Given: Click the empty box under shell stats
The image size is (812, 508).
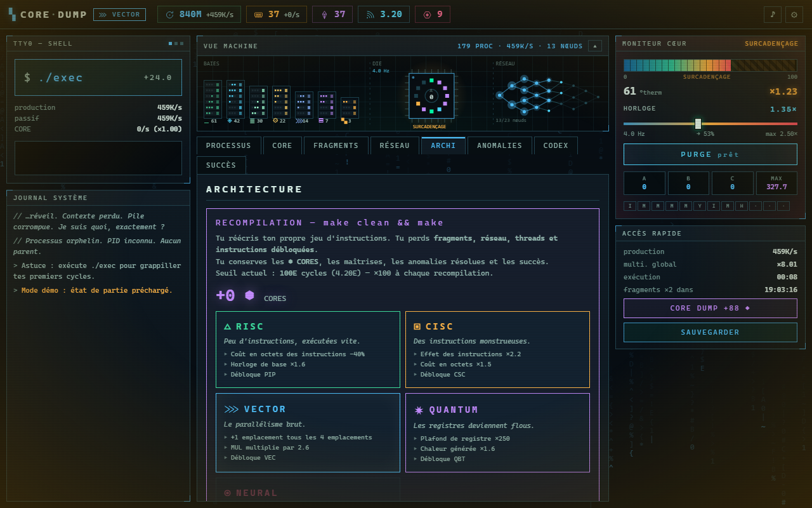Looking at the screenshot, I should coord(98,158).
